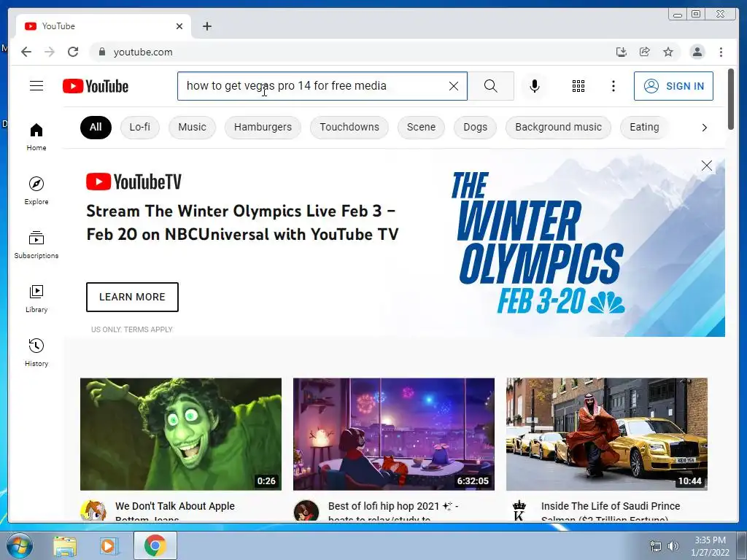Share this page via address bar icon
Image resolution: width=747 pixels, height=560 pixels.
(x=645, y=52)
